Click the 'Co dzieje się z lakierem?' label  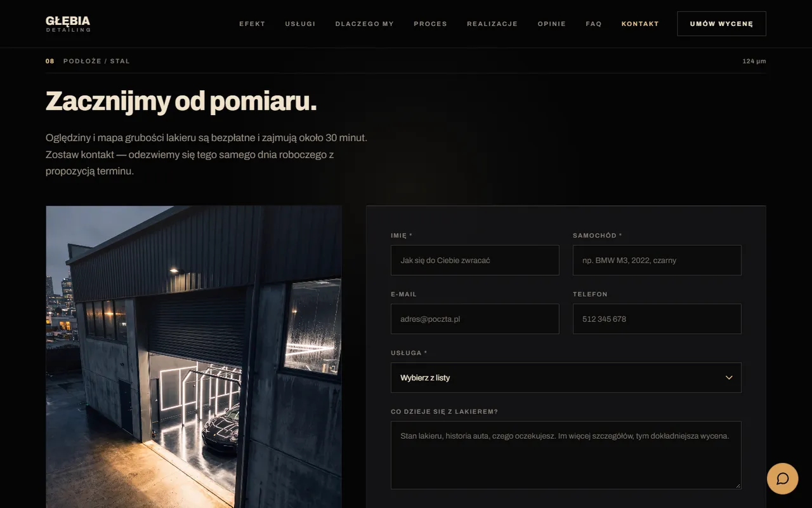[x=445, y=411]
